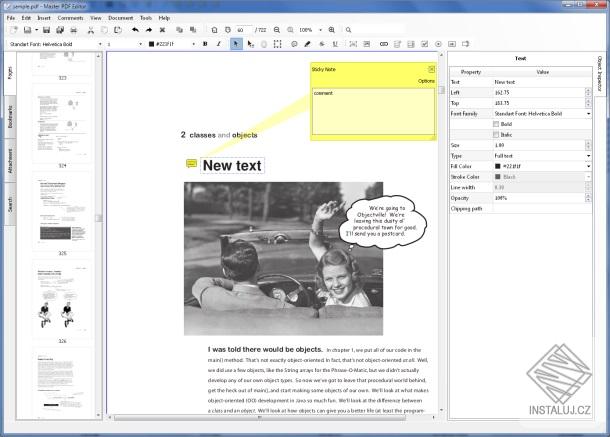This screenshot has width=610, height=437.
Task: Click the print icon in toolbar
Action: (x=74, y=30)
